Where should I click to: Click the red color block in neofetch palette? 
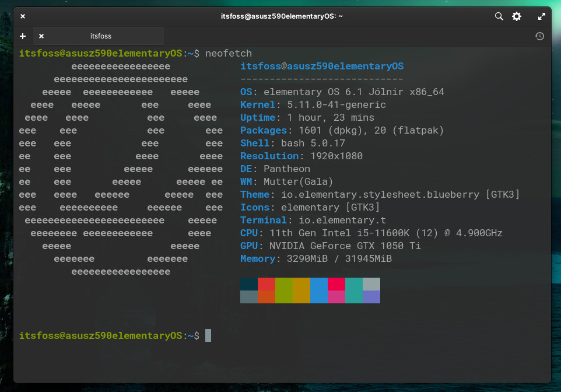pos(267,284)
